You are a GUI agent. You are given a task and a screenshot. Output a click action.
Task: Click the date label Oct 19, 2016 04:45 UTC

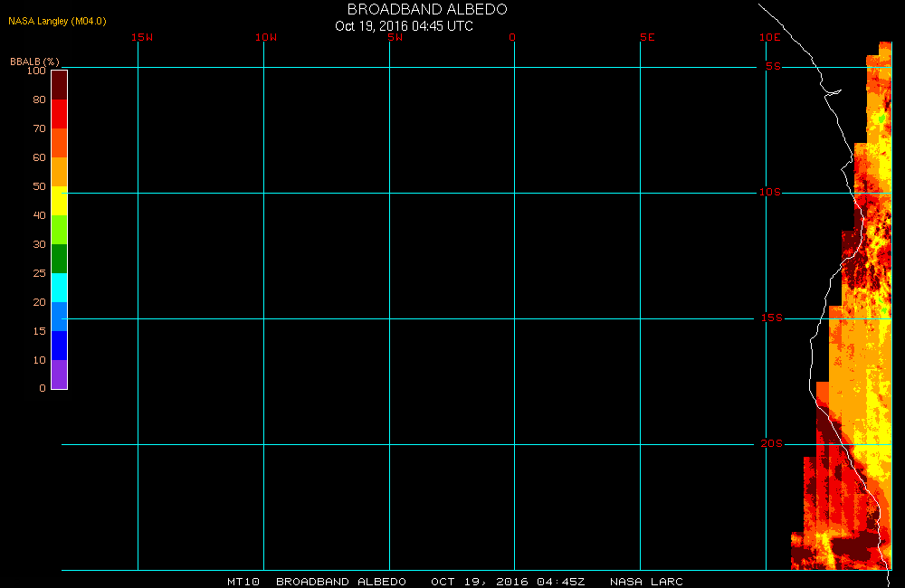(404, 26)
